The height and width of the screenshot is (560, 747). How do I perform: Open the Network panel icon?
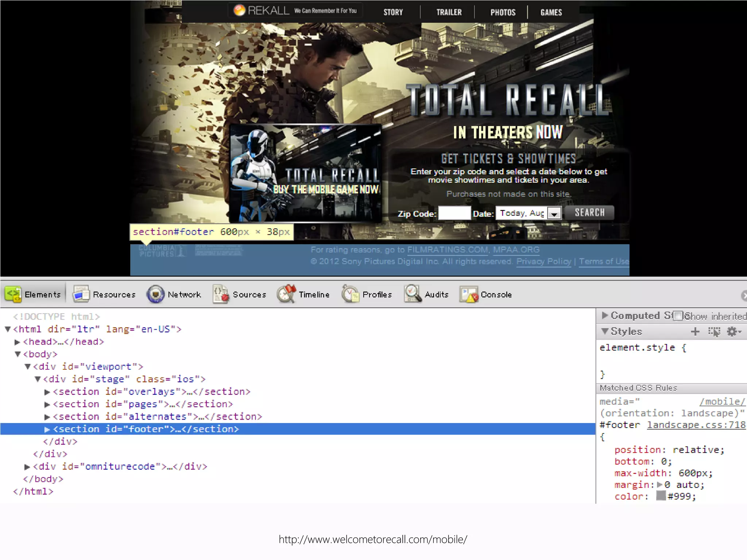pyautogui.click(x=155, y=294)
